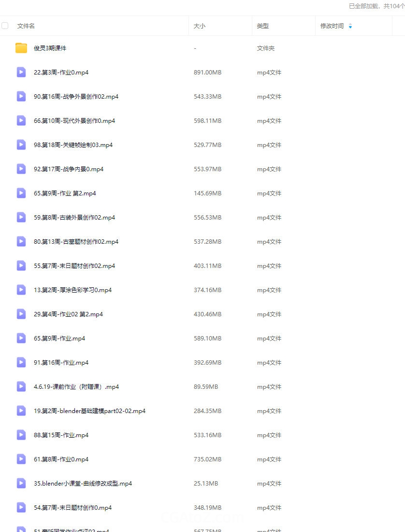Click video icon for 98.第18周-关键帧绘制03.mp4
Screen dimensions: 405x532
pos(21,145)
